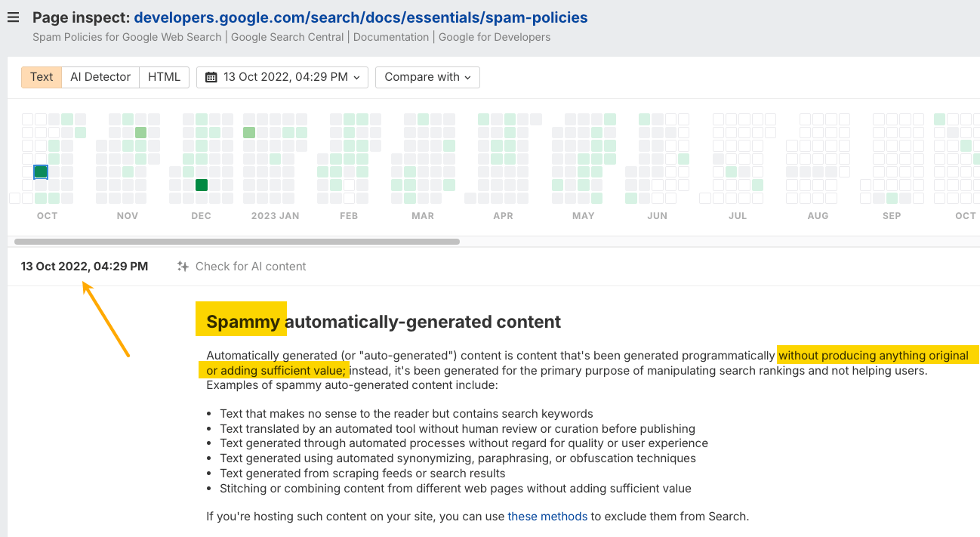Image resolution: width=980 pixels, height=537 pixels.
Task: Select the dark green snapshot cell under OCT
Action: [x=40, y=171]
